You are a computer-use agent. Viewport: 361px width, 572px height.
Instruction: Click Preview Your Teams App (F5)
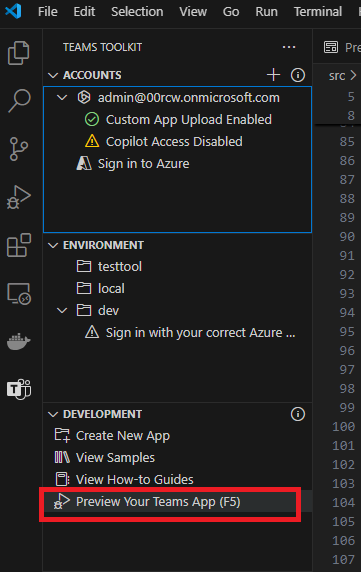[x=158, y=502]
